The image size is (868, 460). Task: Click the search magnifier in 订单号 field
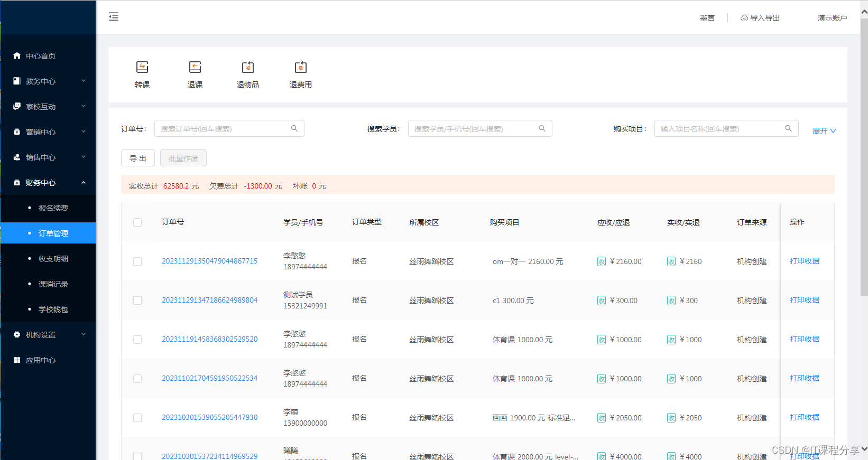pos(294,128)
